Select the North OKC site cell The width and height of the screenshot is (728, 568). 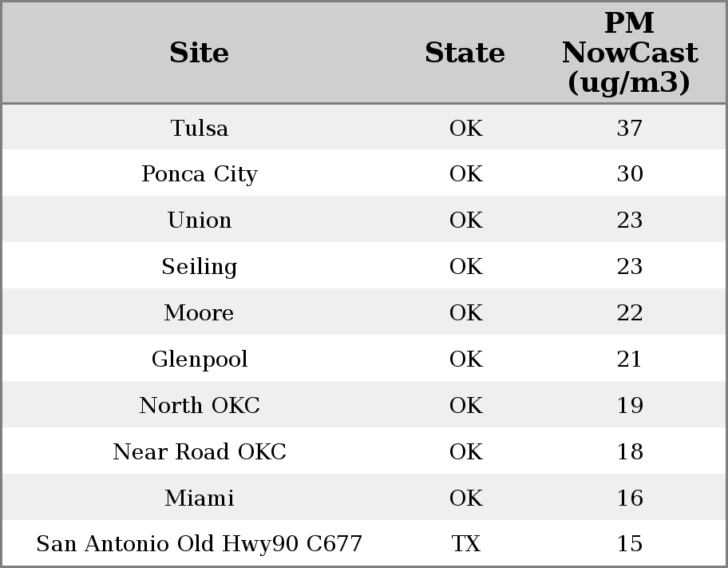(200, 405)
